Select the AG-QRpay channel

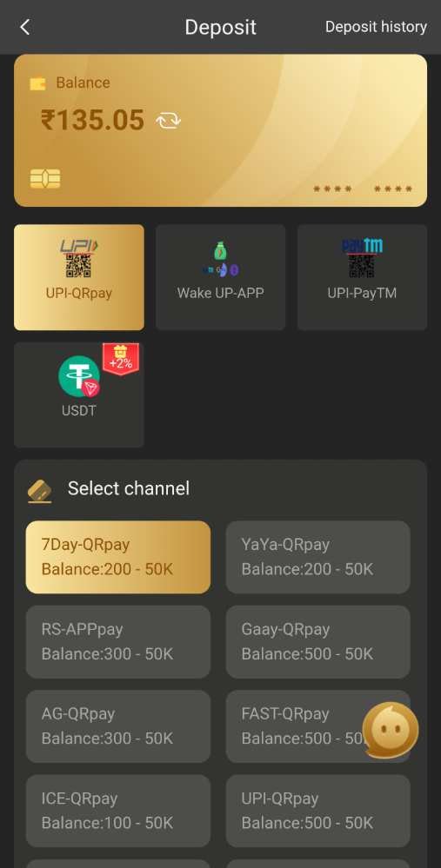click(118, 726)
